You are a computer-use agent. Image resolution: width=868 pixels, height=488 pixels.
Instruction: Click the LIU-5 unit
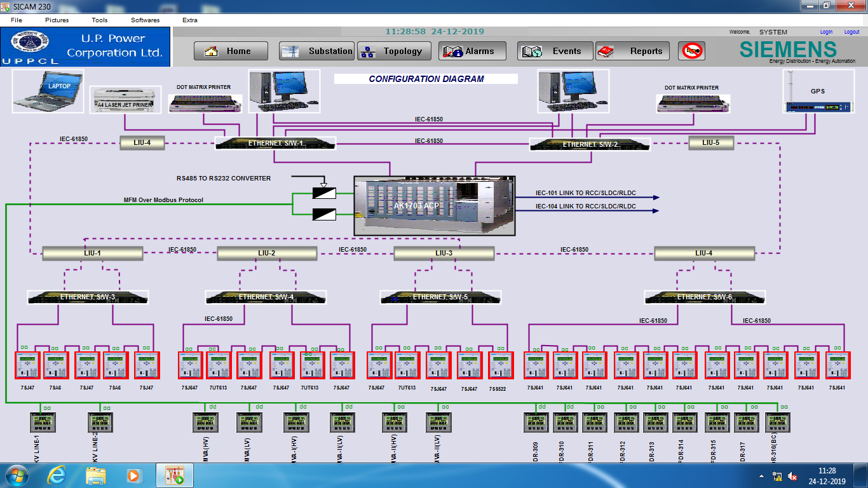click(x=711, y=143)
